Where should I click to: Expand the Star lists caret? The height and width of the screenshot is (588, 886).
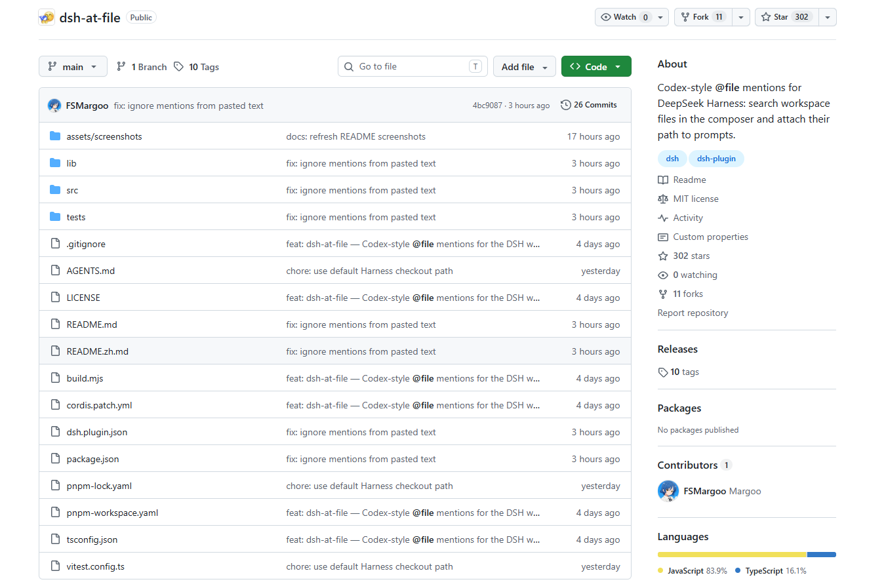click(x=828, y=17)
